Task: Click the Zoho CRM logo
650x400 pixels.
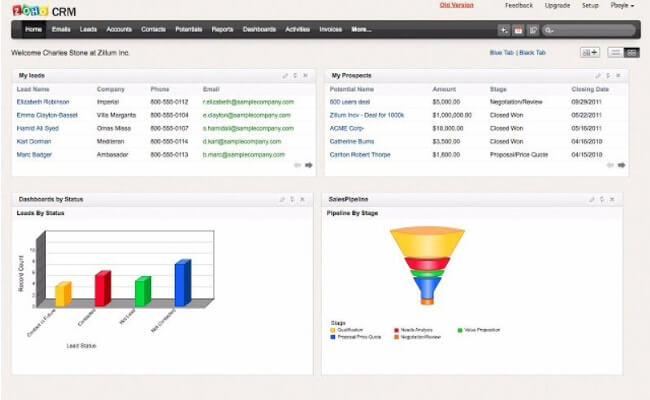Action: click(44, 11)
